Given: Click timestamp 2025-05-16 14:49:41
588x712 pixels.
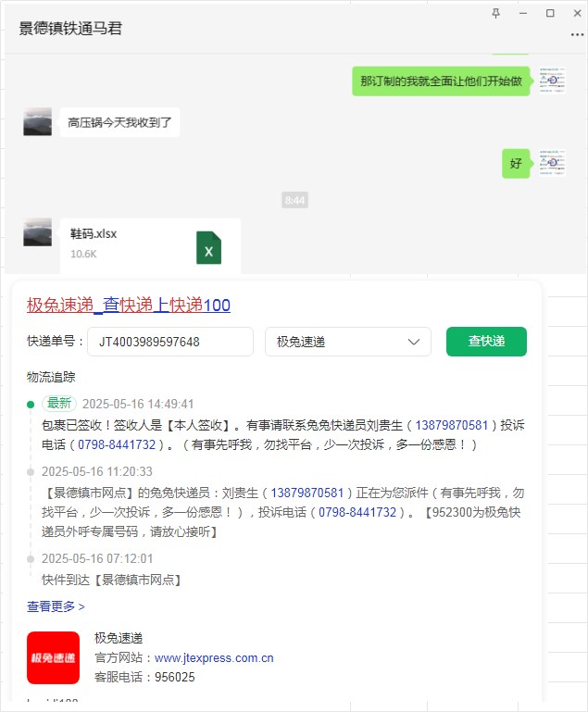Looking at the screenshot, I should (x=138, y=404).
